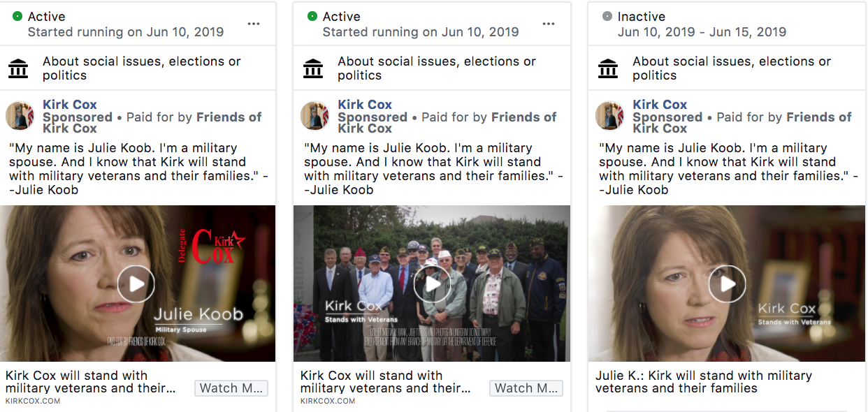
Task: Click the politics building icon on second ad
Action: click(313, 68)
